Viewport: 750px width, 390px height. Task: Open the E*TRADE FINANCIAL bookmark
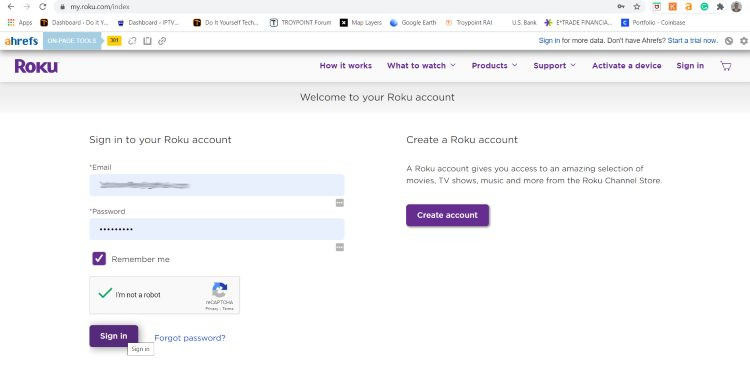pos(578,22)
